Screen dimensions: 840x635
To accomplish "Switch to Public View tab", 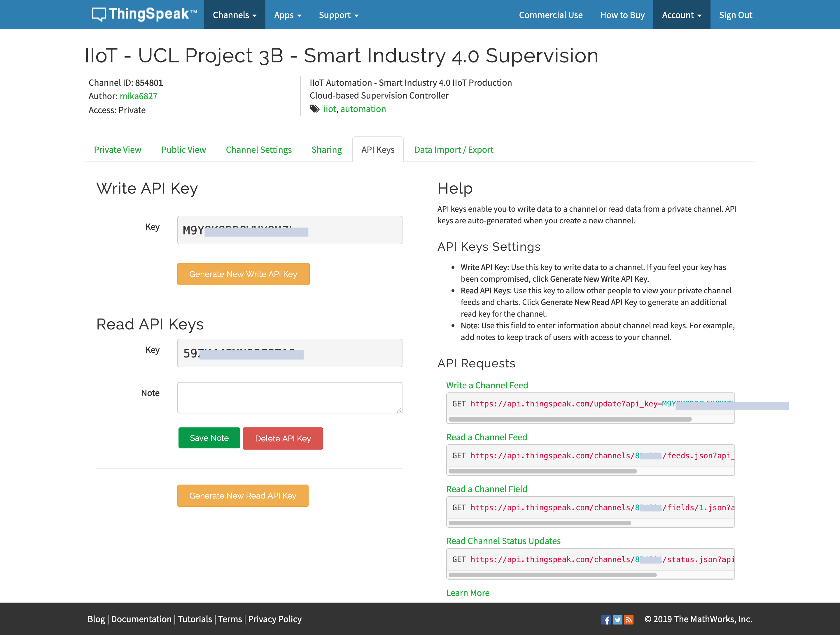I will click(x=183, y=150).
